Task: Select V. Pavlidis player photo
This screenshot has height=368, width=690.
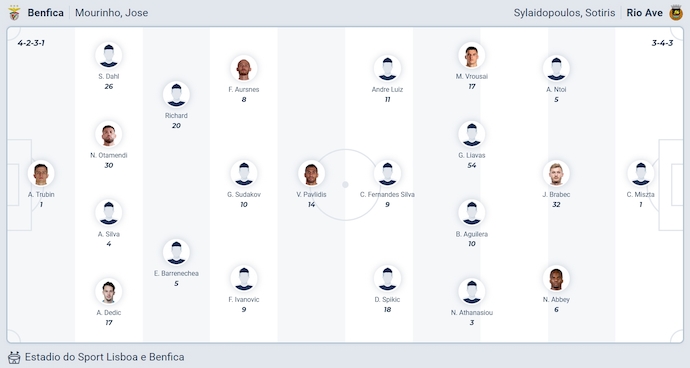Action: (x=312, y=173)
